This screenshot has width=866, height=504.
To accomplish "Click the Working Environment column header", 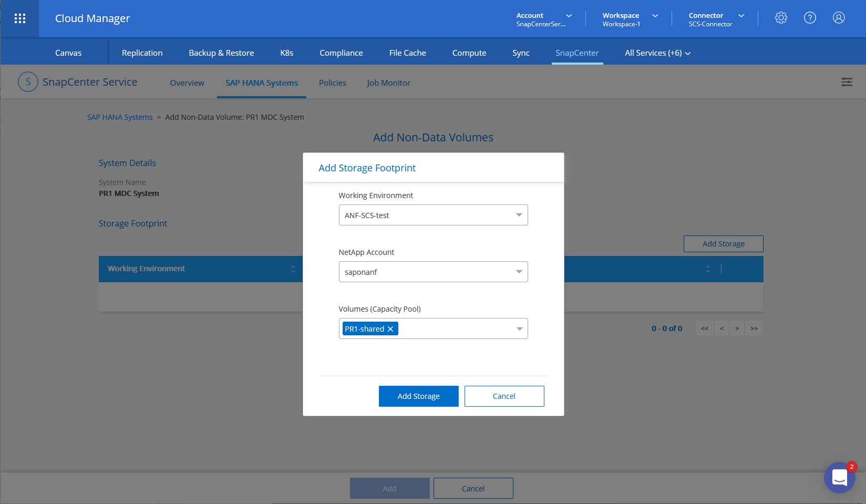I will [x=147, y=269].
